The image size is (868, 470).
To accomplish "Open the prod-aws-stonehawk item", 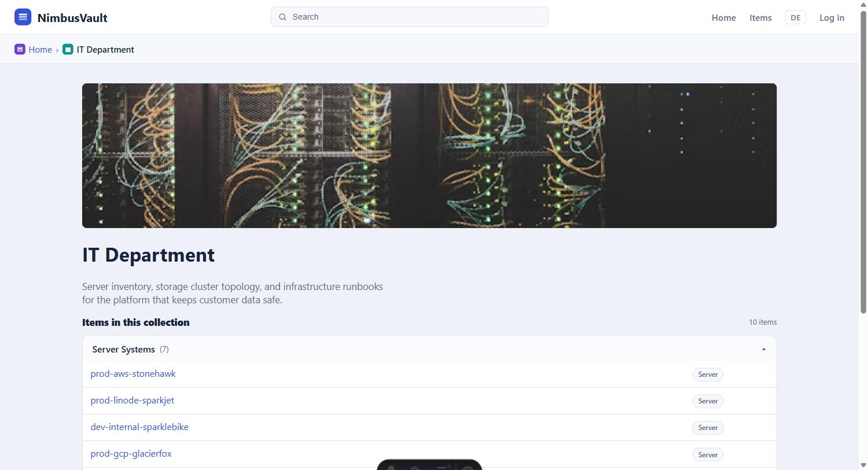I will tap(133, 373).
